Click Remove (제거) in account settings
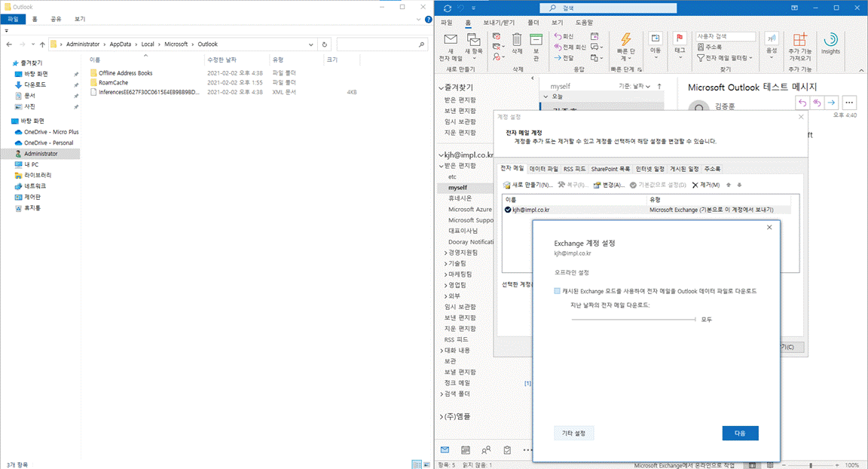 [x=706, y=185]
